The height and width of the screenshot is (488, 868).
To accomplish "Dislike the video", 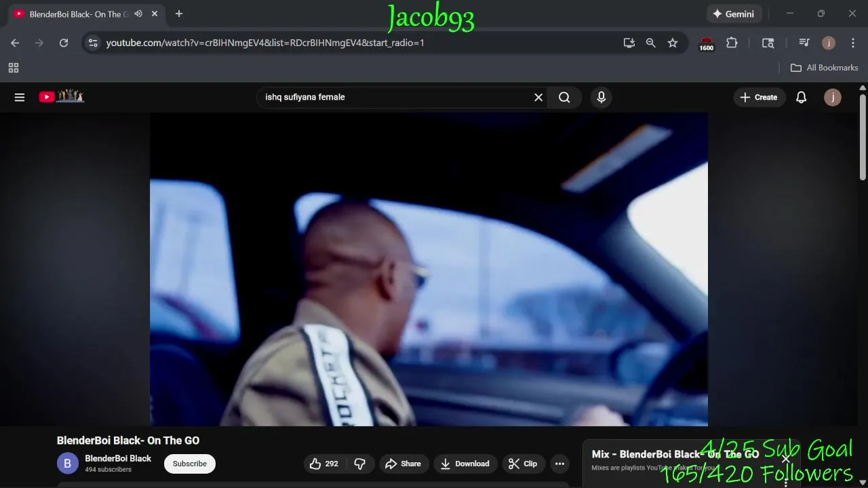I will [x=360, y=464].
